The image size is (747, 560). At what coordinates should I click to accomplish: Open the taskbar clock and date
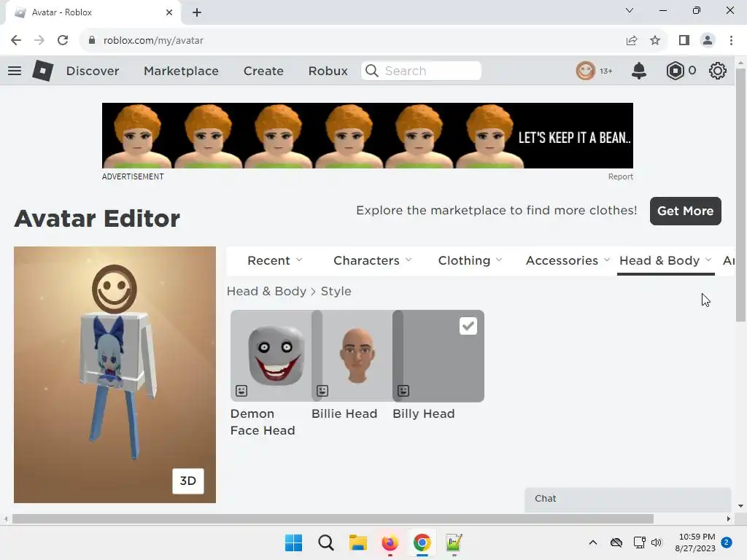click(696, 542)
